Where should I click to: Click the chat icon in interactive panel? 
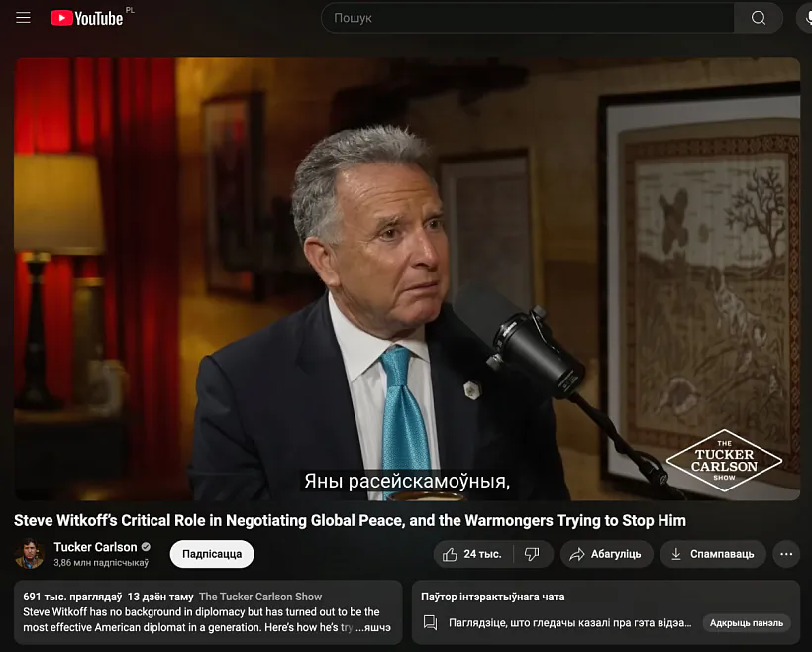430,623
